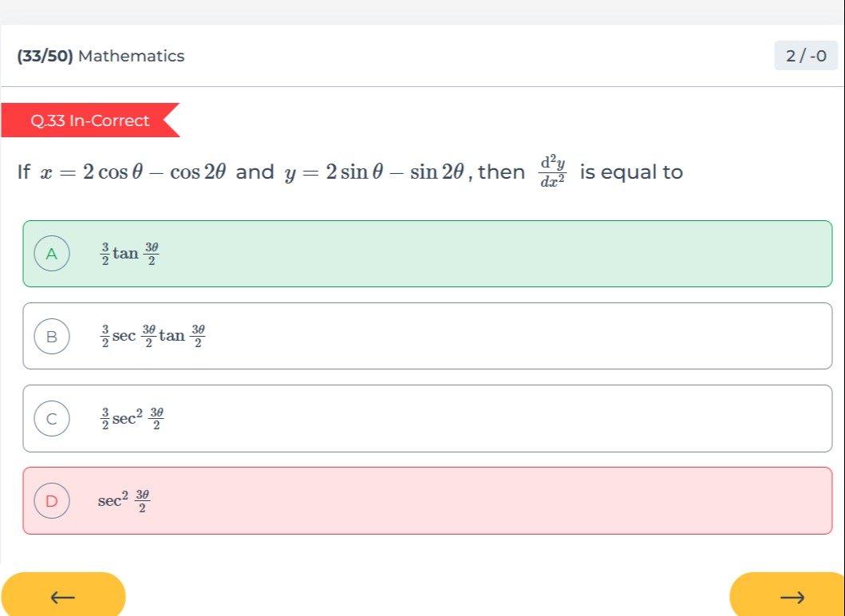Click the (33/50) Mathematics heading
This screenshot has height=616, width=845.
(101, 56)
